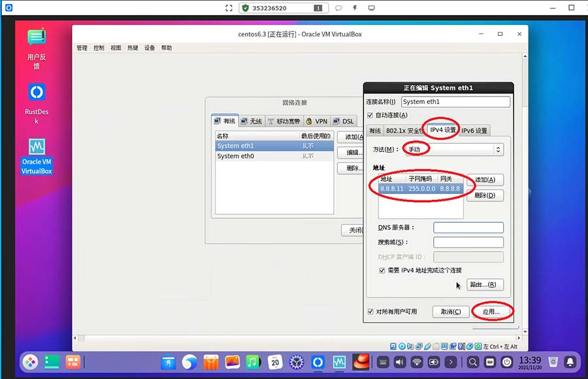Open the Wi-Fi network tray icon
Viewport: 588px width, 379px height.
[417, 362]
